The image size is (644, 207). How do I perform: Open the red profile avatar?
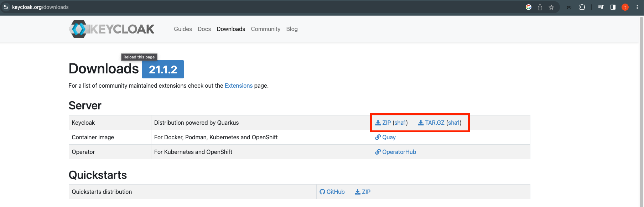625,7
